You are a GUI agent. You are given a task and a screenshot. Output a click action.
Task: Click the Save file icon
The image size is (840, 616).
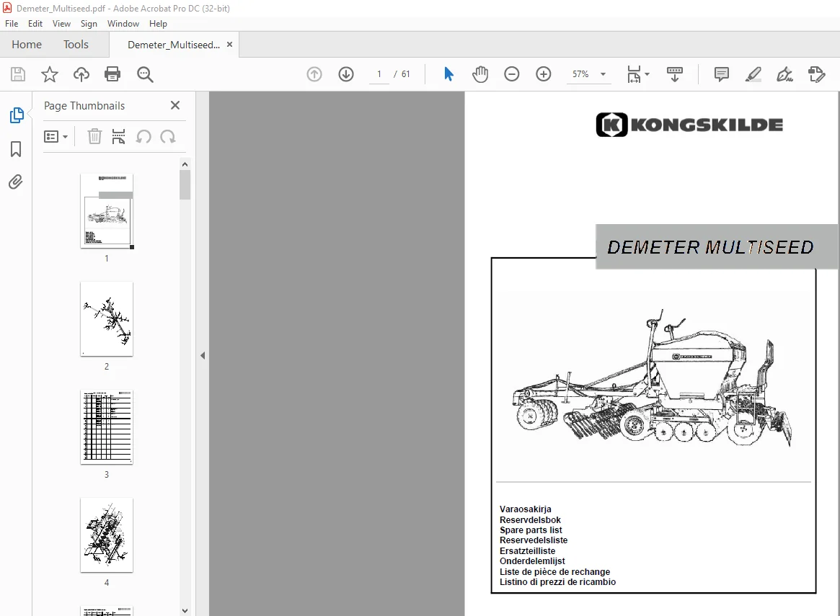[x=18, y=74]
